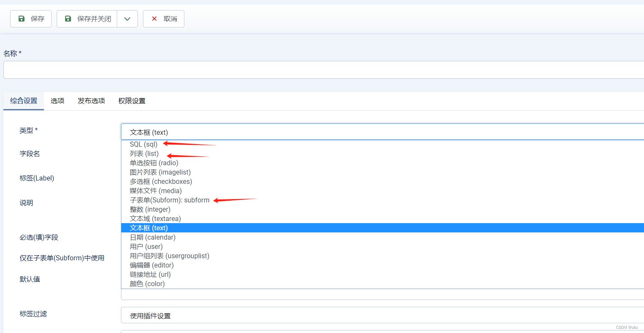Select 日期 (calendar) option

[x=382, y=237]
